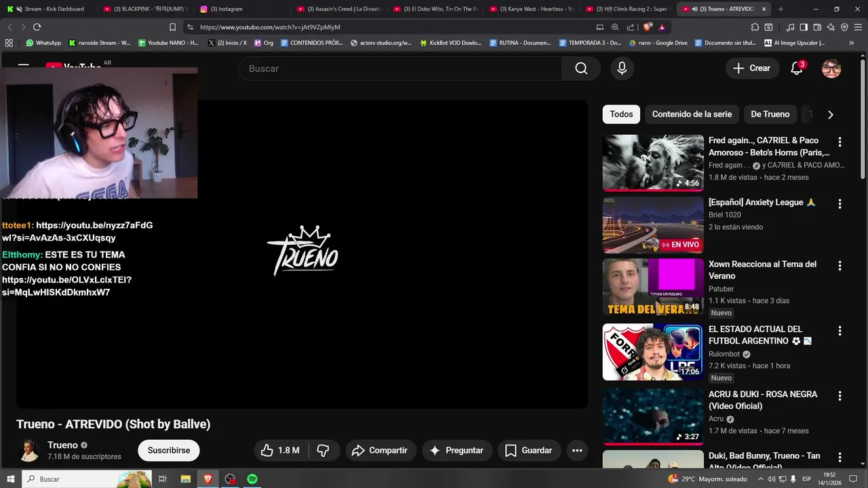Open ROSA NEGRA video thumbnail

click(654, 416)
